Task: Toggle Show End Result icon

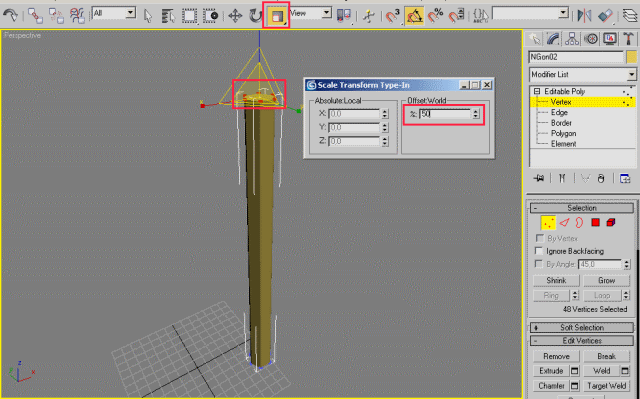Action: [x=562, y=178]
